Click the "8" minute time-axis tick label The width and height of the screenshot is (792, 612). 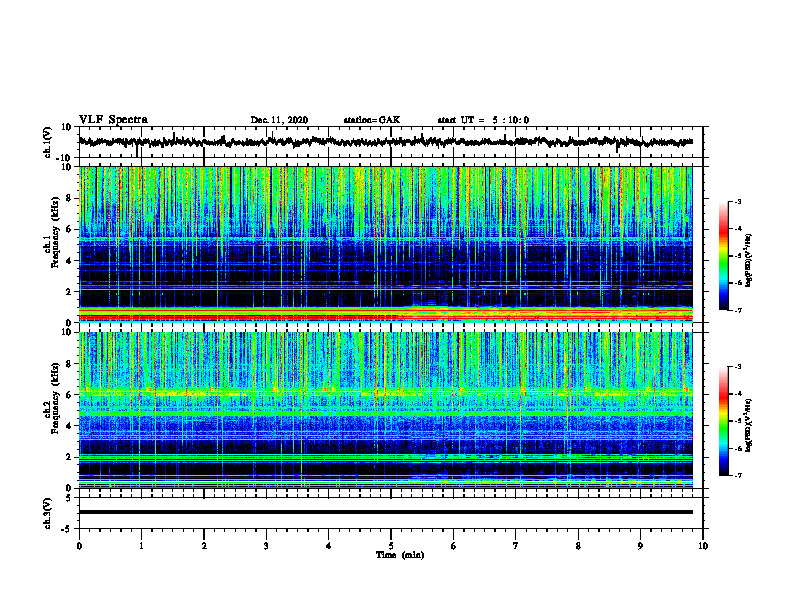coord(578,546)
